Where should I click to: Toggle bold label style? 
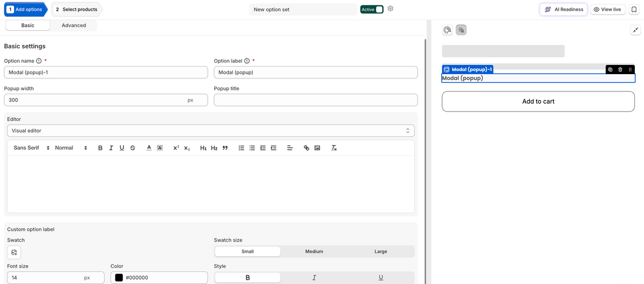point(247,278)
